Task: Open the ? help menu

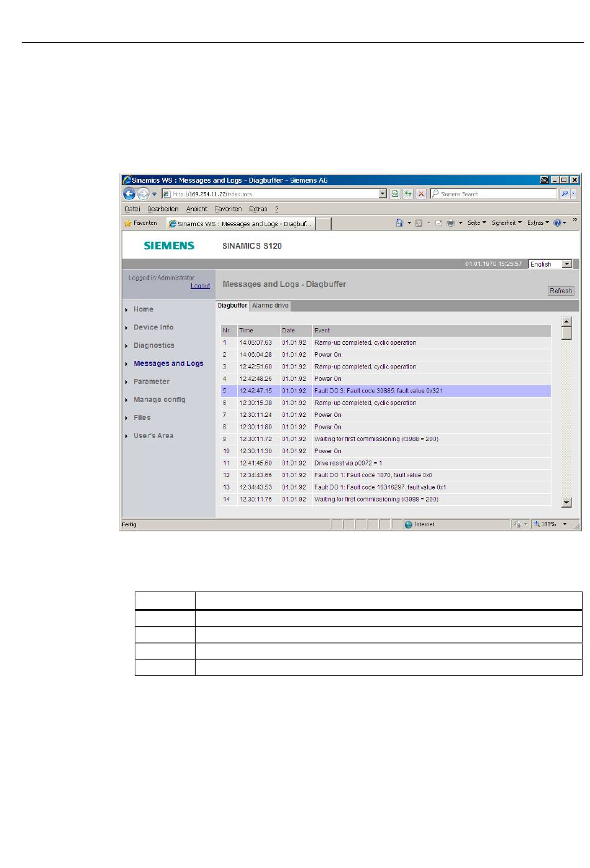Action: click(276, 209)
